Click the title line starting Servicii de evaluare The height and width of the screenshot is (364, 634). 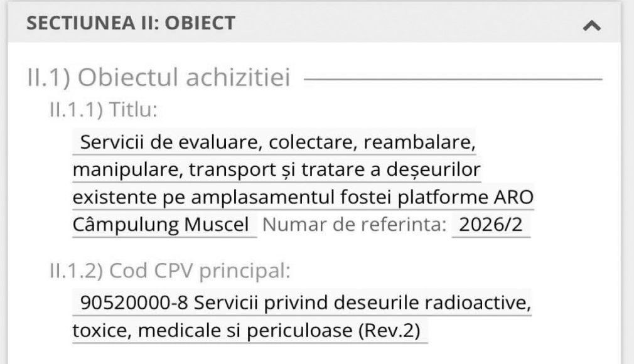coord(274,142)
